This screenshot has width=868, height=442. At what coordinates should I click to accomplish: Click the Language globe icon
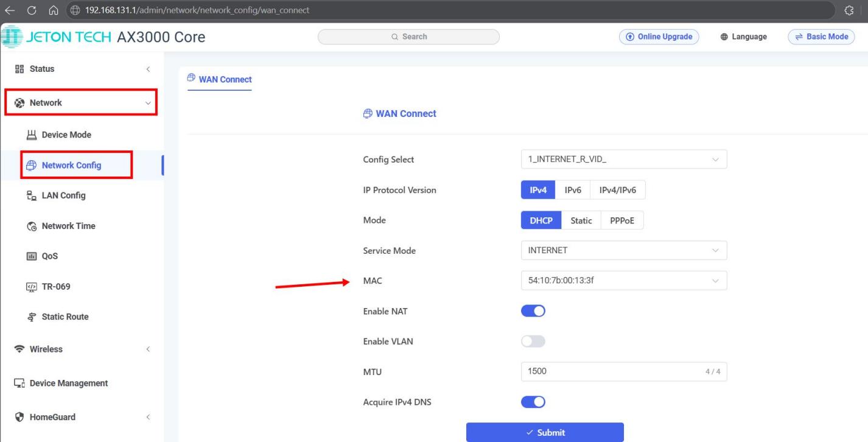(x=724, y=37)
